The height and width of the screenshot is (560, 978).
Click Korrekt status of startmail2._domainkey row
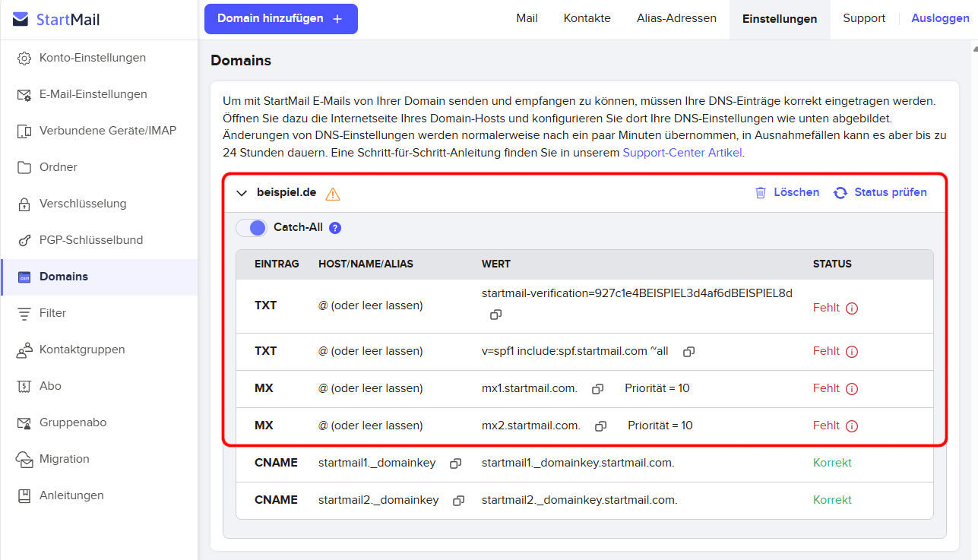[832, 500]
